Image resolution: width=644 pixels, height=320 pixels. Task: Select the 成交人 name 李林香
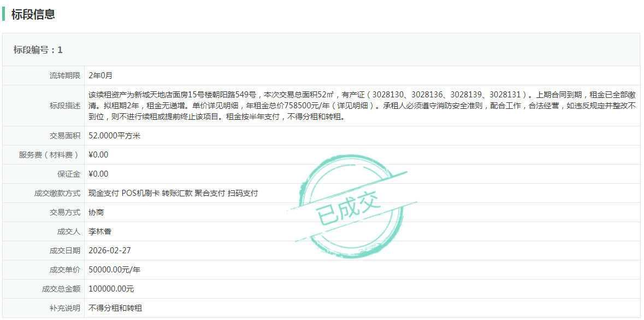(x=100, y=231)
